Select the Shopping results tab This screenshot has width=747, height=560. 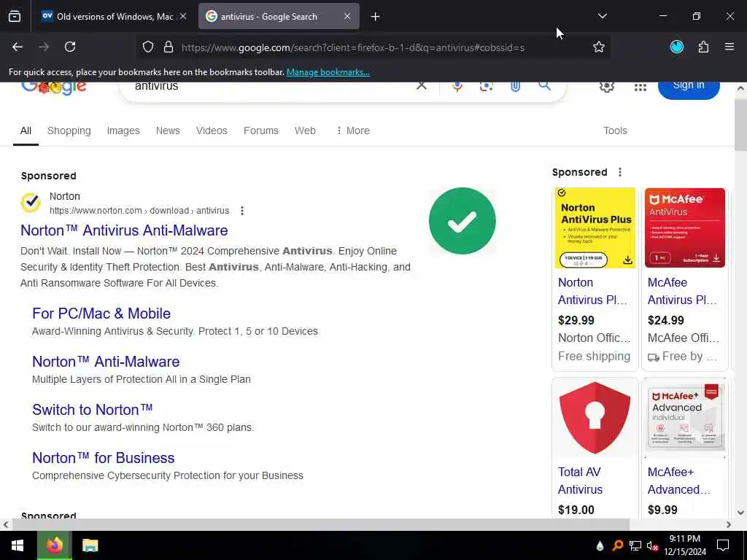69,131
